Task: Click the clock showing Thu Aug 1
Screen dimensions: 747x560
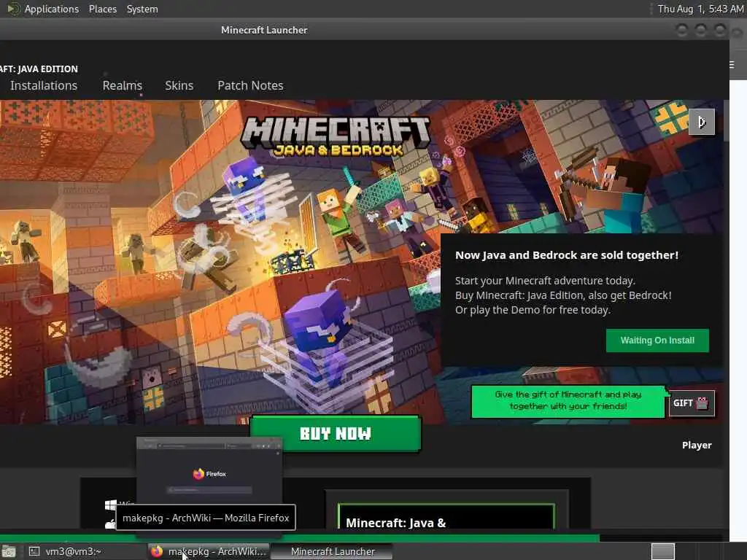Action: pyautogui.click(x=700, y=9)
